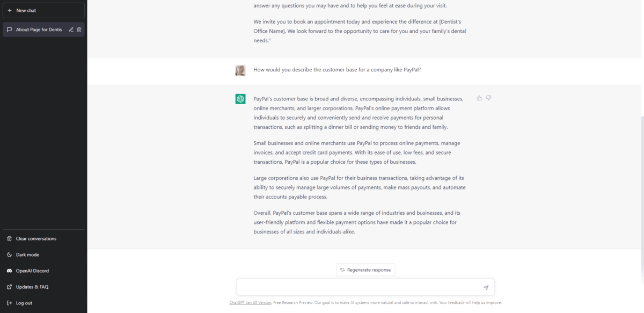The width and height of the screenshot is (644, 313).
Task: Select the About Page for Dentist conversation
Action: pyautogui.click(x=39, y=30)
